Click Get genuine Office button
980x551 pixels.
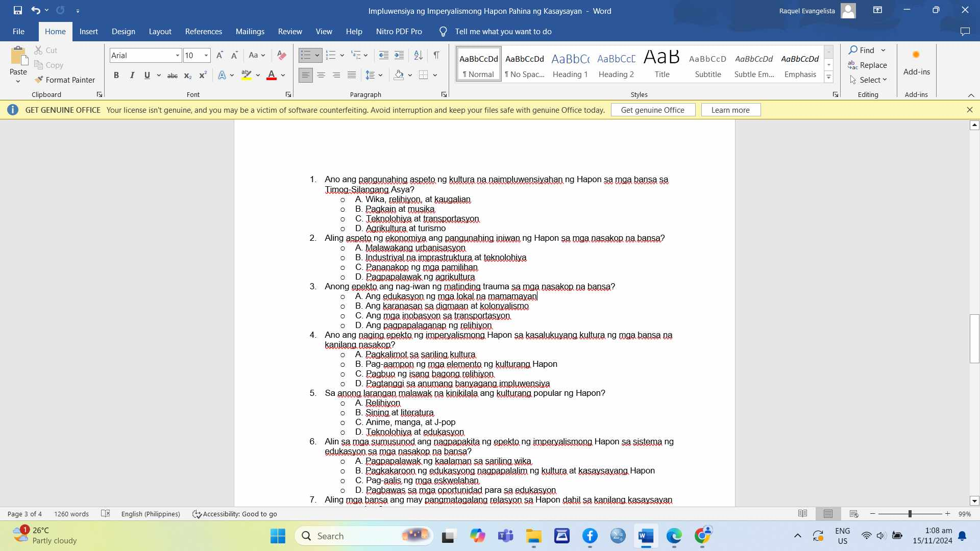click(653, 110)
